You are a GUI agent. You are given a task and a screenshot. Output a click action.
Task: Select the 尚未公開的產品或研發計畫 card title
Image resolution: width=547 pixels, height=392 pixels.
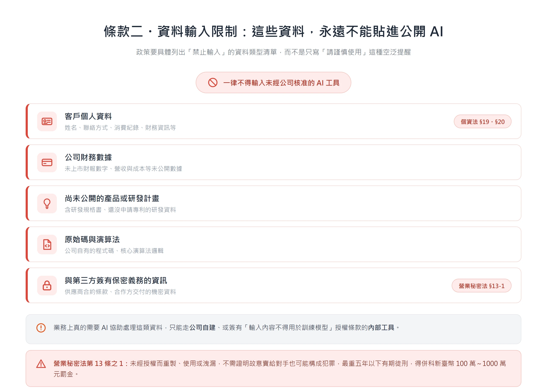coord(112,198)
